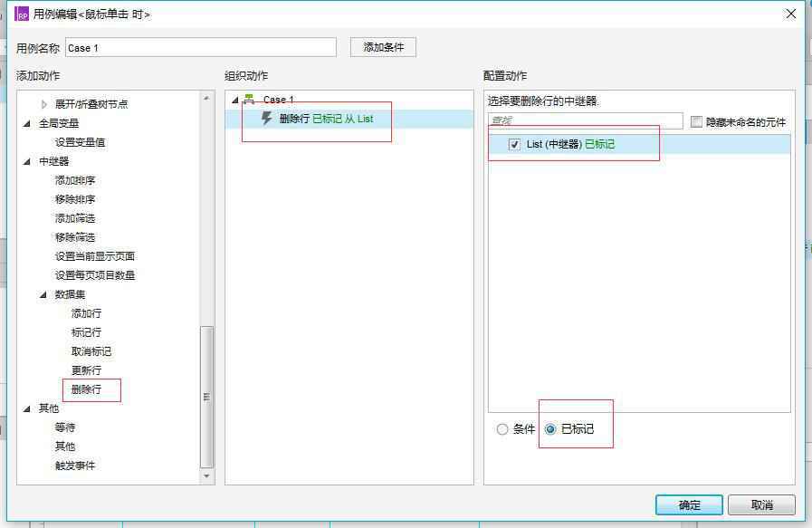This screenshot has width=812, height=528.
Task: Click scroll down arrow in action list
Action: 206,475
